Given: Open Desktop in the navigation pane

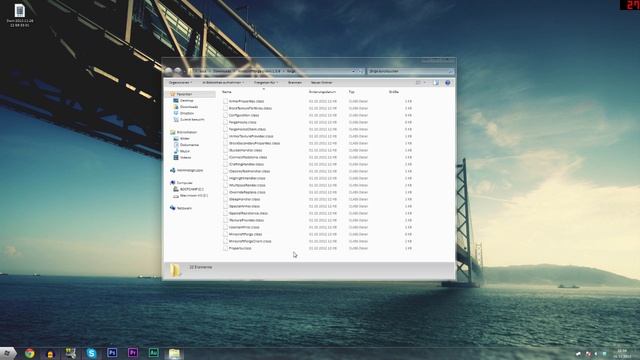Looking at the screenshot, I should pyautogui.click(x=187, y=100).
